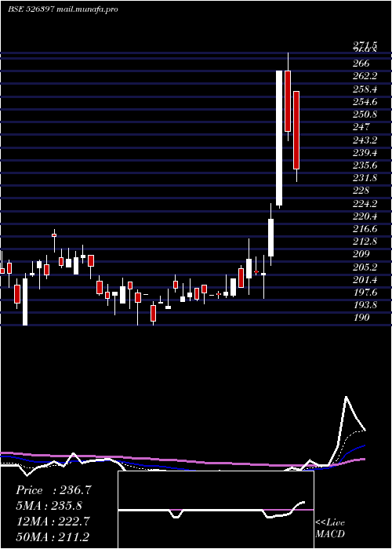Click the 247 price axis label
Viewport: 392px width, 549px height.
[361, 127]
